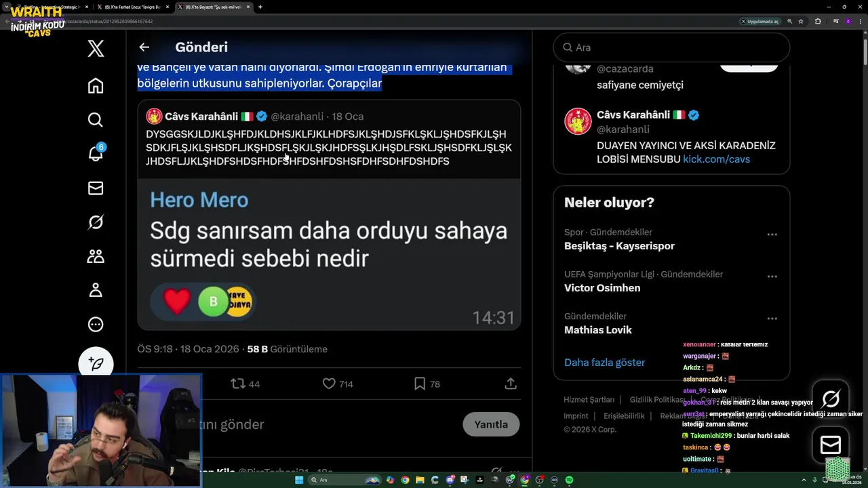Open File Explorer from the taskbar
This screenshot has height=488, width=868.
(420, 480)
